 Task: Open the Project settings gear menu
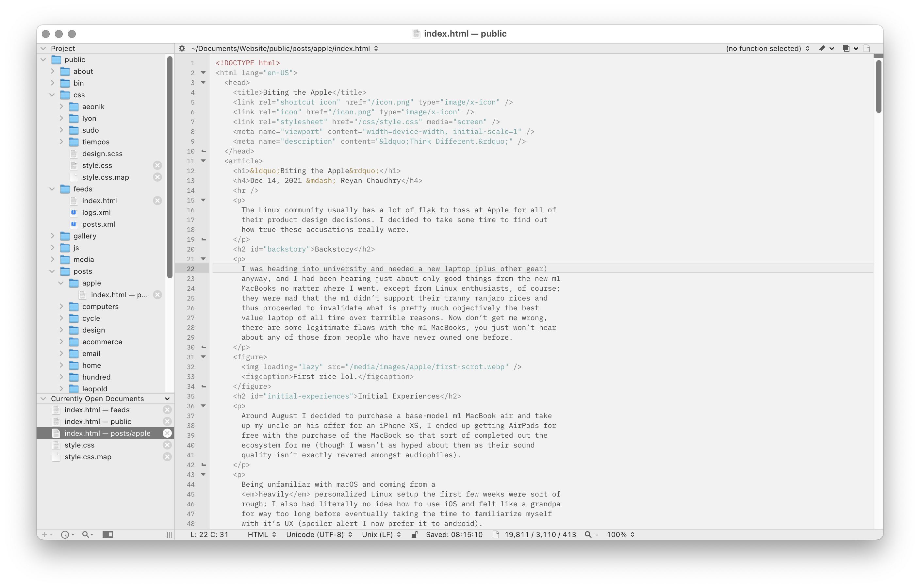(x=180, y=48)
